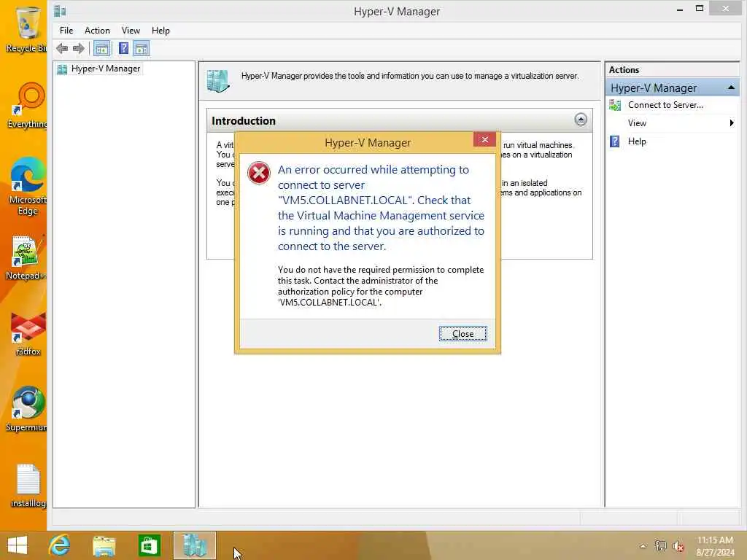Open the View menu in menu bar
This screenshot has height=560, width=747.
click(x=131, y=31)
